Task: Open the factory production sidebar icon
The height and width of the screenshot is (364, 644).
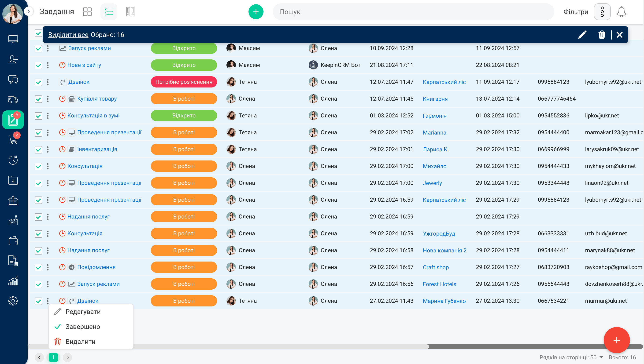Action: 13,221
